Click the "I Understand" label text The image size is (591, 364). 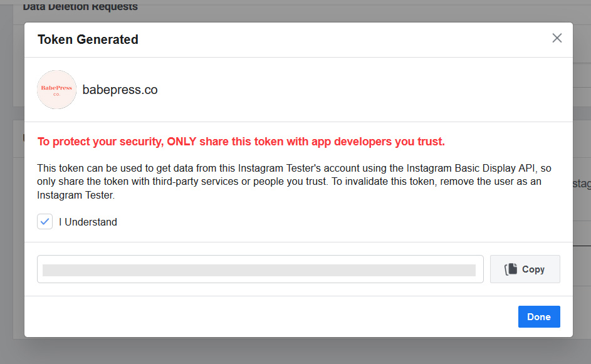pos(88,222)
